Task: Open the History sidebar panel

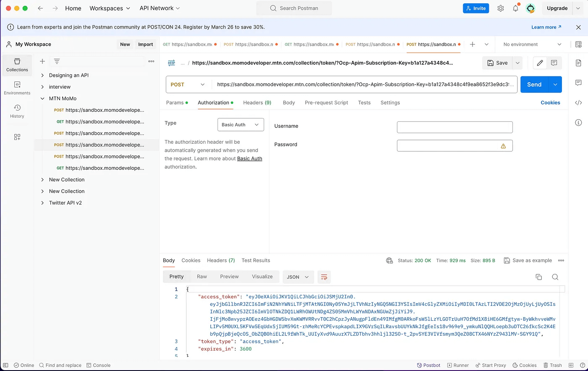Action: click(17, 111)
